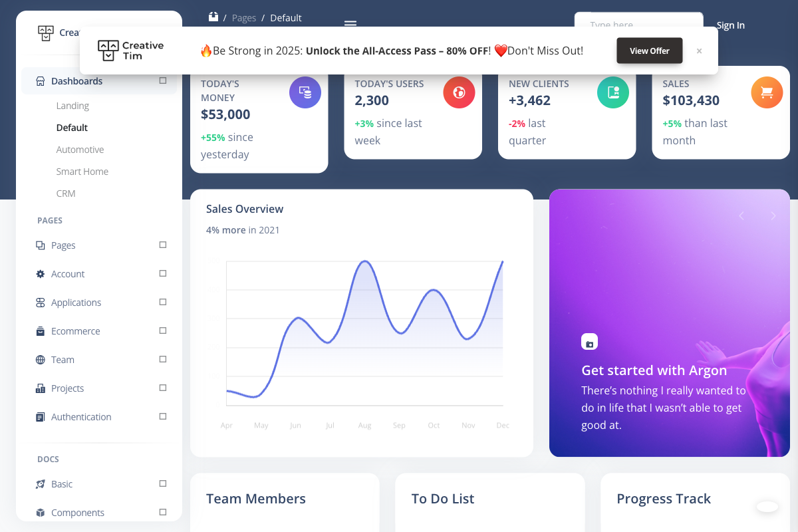Viewport: 798px width, 532px height.
Task: Click the Ecommerce shield icon in the sidebar
Action: tap(39, 331)
